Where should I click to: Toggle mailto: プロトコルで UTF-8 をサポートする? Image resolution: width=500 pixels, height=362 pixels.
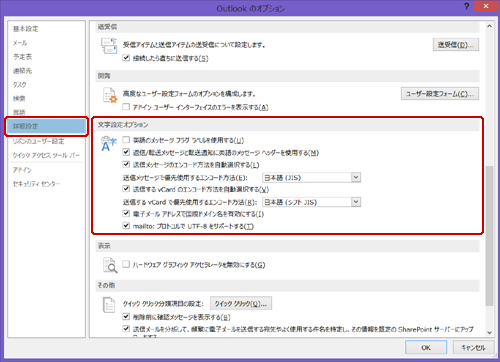126,226
